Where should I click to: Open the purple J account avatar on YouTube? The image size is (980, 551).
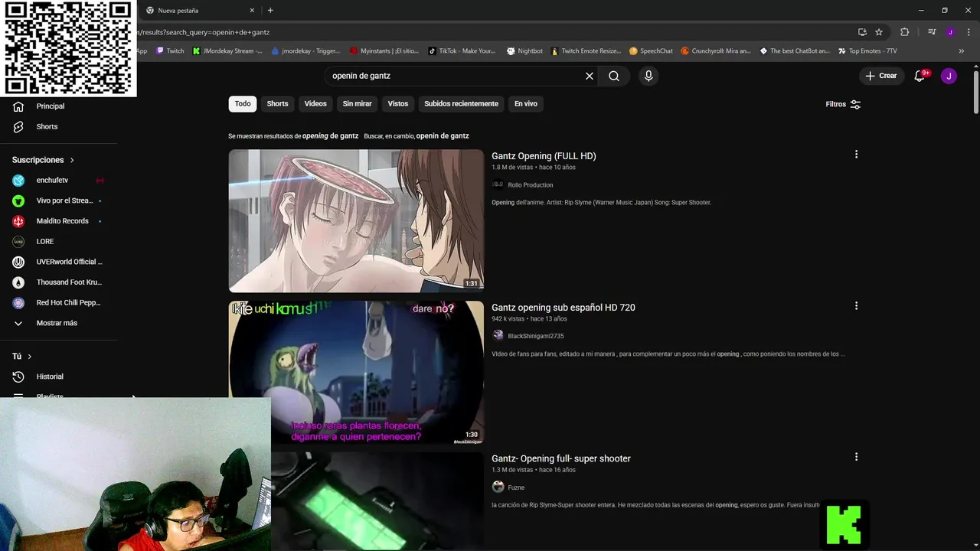click(x=949, y=76)
